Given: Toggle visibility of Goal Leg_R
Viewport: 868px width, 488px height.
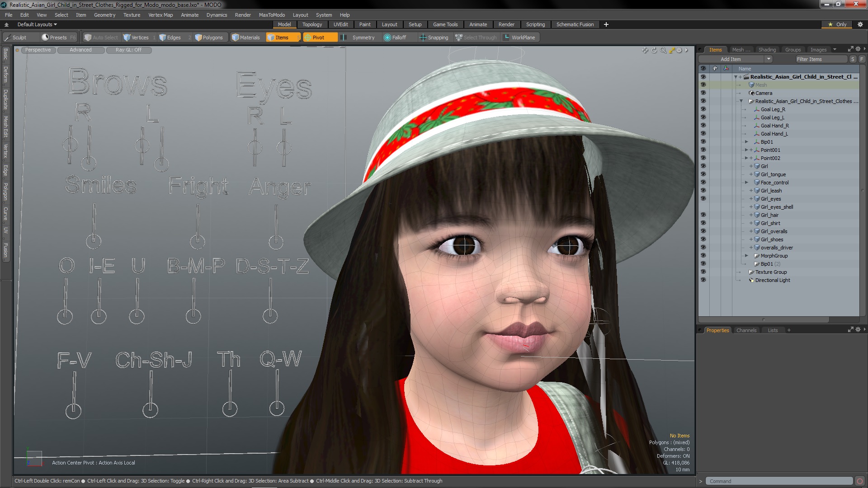Looking at the screenshot, I should point(703,109).
